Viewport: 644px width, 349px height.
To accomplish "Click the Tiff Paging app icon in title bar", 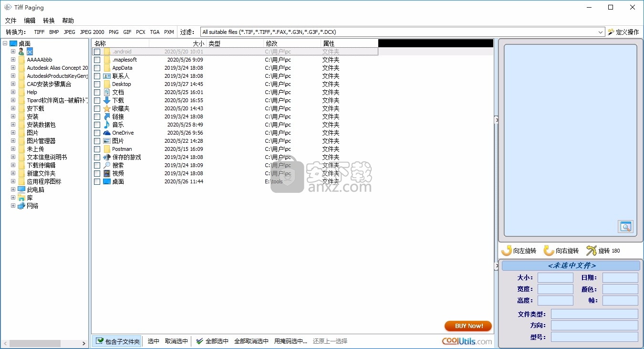I will point(8,7).
